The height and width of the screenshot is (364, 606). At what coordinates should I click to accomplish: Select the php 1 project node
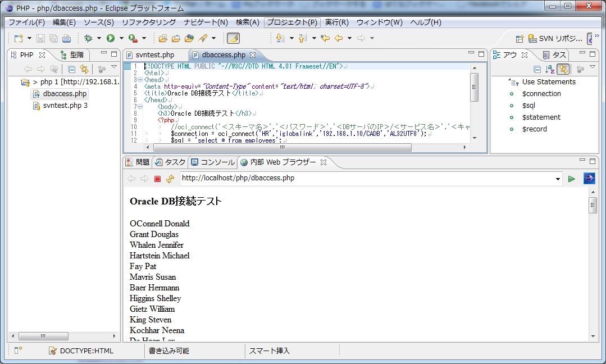(80, 82)
